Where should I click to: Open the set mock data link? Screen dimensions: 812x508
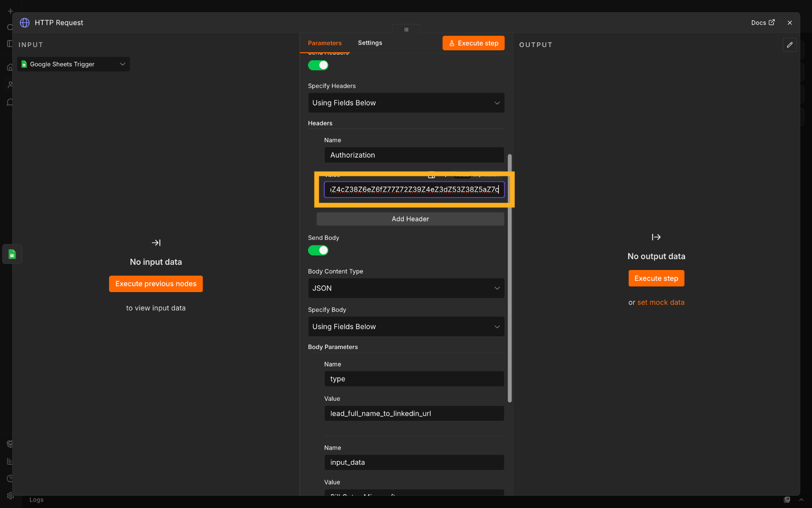[661, 302]
